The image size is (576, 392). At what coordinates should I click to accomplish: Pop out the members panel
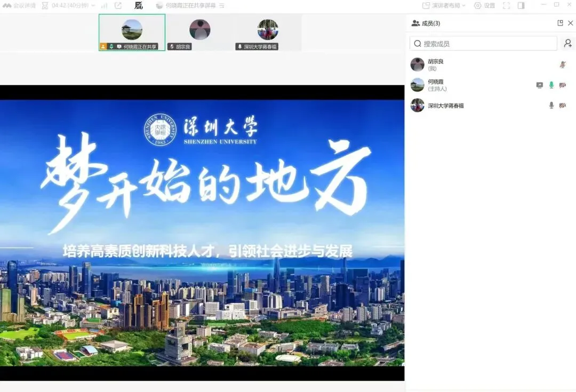point(560,23)
